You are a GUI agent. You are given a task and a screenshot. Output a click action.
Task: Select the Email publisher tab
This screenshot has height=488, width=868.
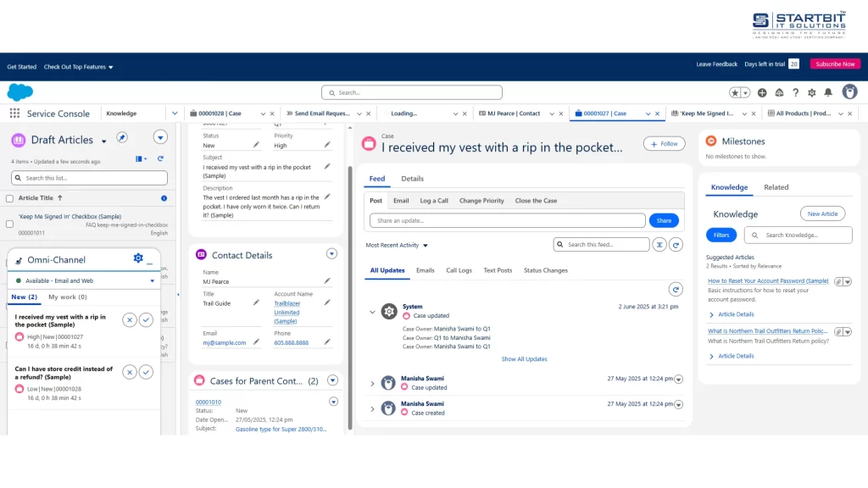401,201
